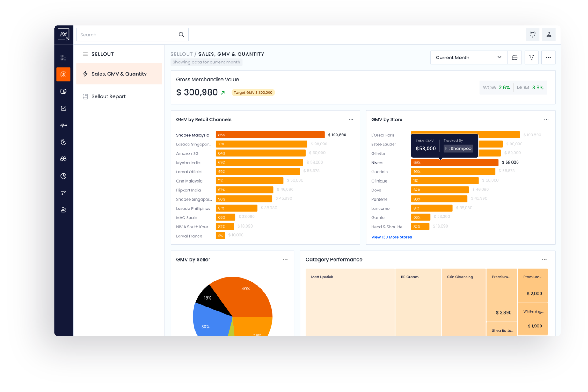Open the activity pulse icon in sidebar
This screenshot has width=588, height=392.
click(x=63, y=125)
